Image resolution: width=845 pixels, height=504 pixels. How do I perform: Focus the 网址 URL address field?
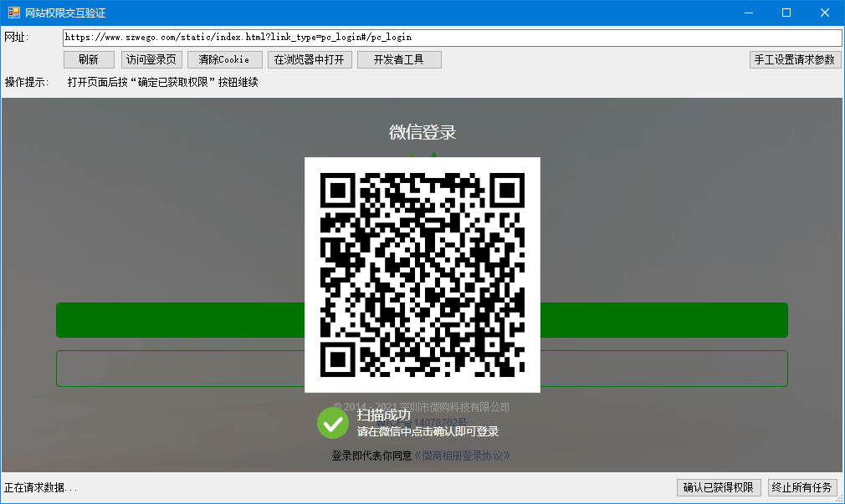452,37
